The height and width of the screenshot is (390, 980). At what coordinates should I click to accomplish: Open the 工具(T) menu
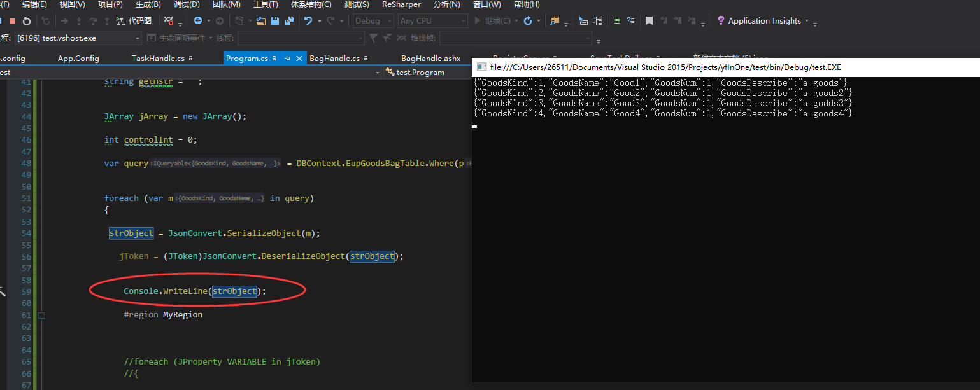pos(265,4)
